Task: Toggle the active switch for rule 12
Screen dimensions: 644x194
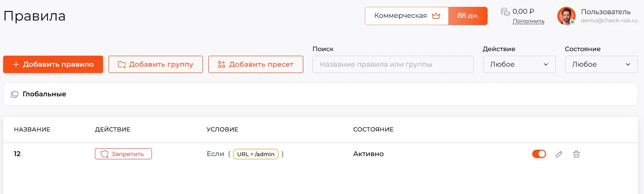Action: [x=539, y=154]
